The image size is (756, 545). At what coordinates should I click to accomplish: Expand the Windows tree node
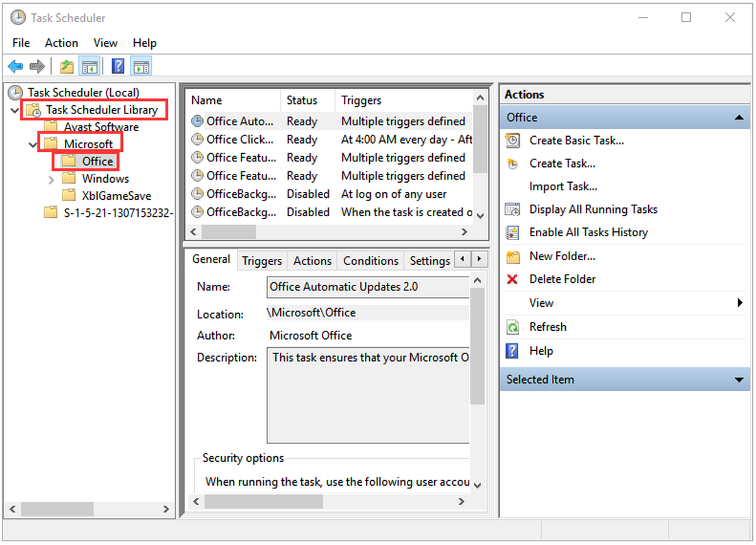point(52,180)
